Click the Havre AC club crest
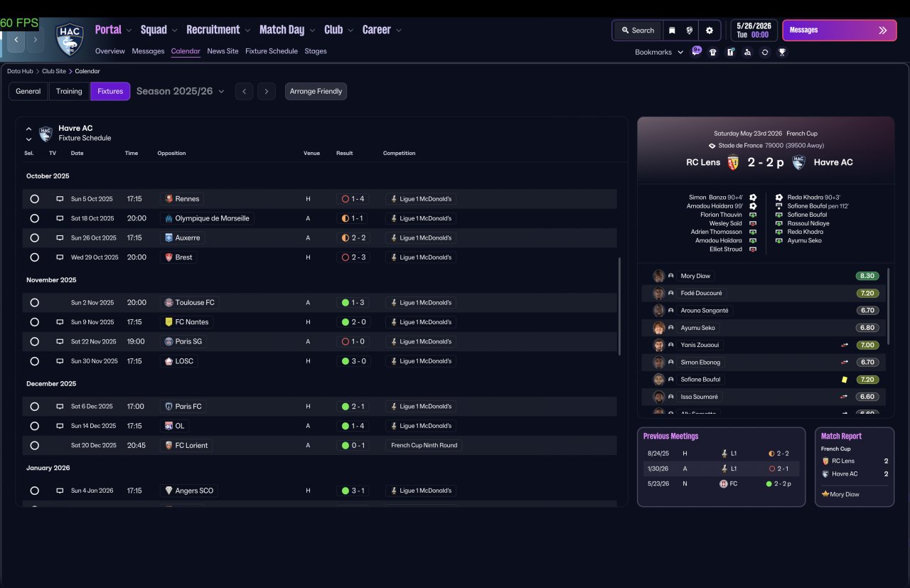 pyautogui.click(x=70, y=40)
